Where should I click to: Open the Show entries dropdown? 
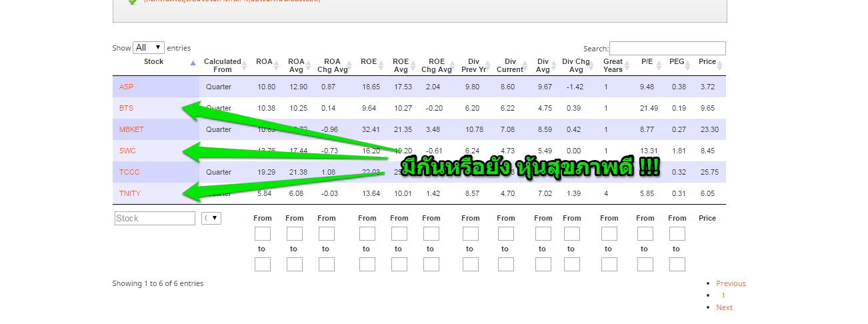click(149, 48)
